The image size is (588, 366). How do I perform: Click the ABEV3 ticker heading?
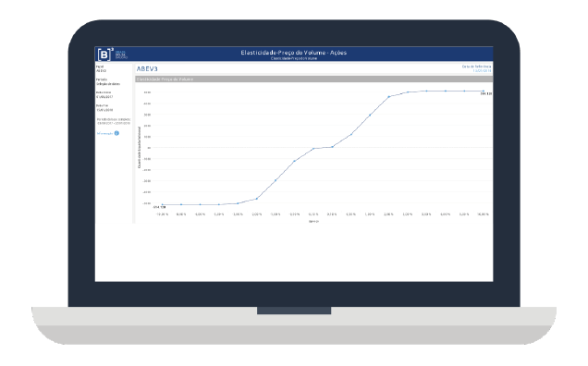147,68
